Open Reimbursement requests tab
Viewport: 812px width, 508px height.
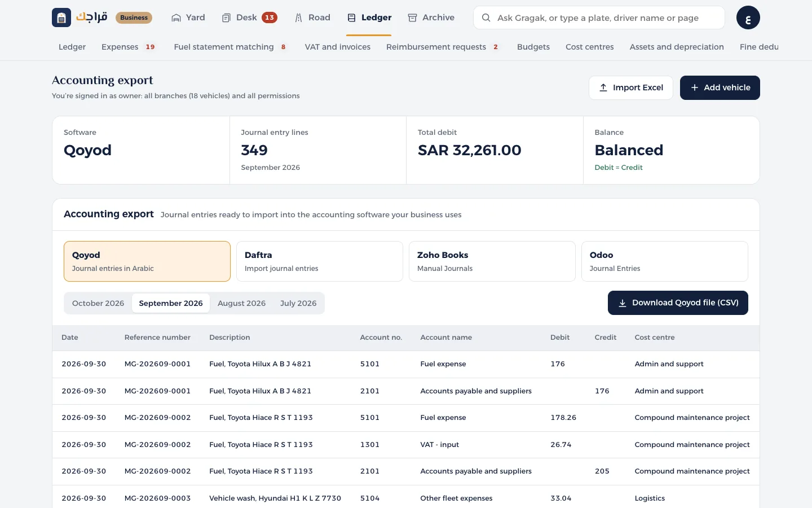[443, 47]
